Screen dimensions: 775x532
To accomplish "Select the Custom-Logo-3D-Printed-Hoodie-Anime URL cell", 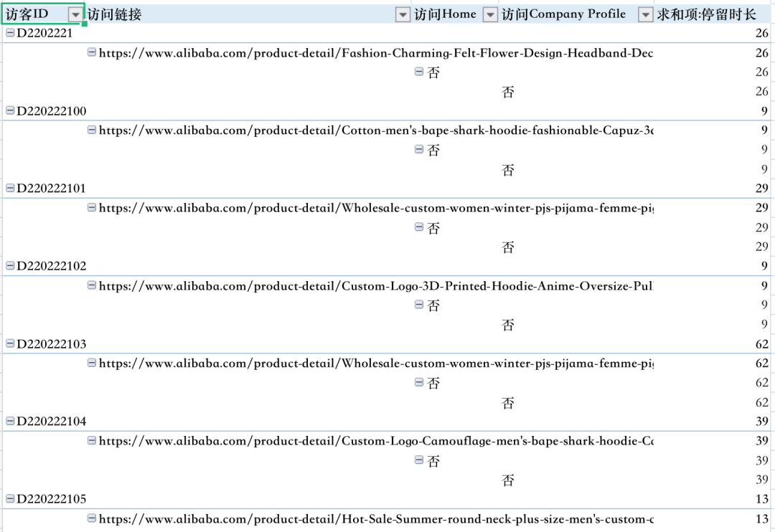I will tap(375, 286).
